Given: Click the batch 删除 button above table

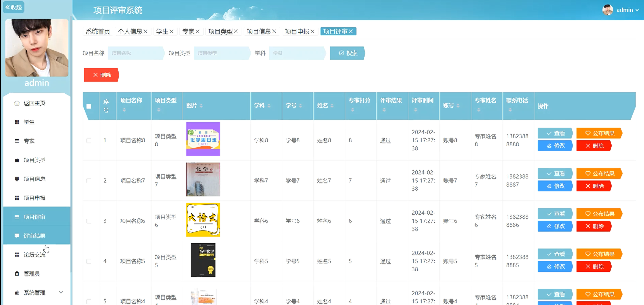Looking at the screenshot, I should click(x=101, y=75).
